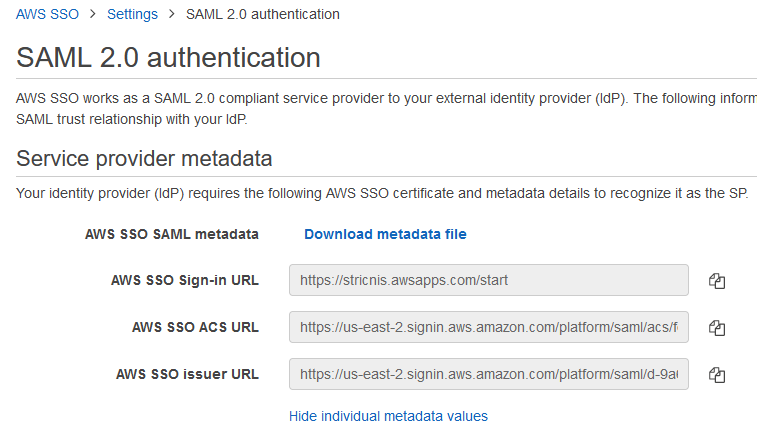Click the Service provider metadata heading
757x441 pixels.
[144, 158]
